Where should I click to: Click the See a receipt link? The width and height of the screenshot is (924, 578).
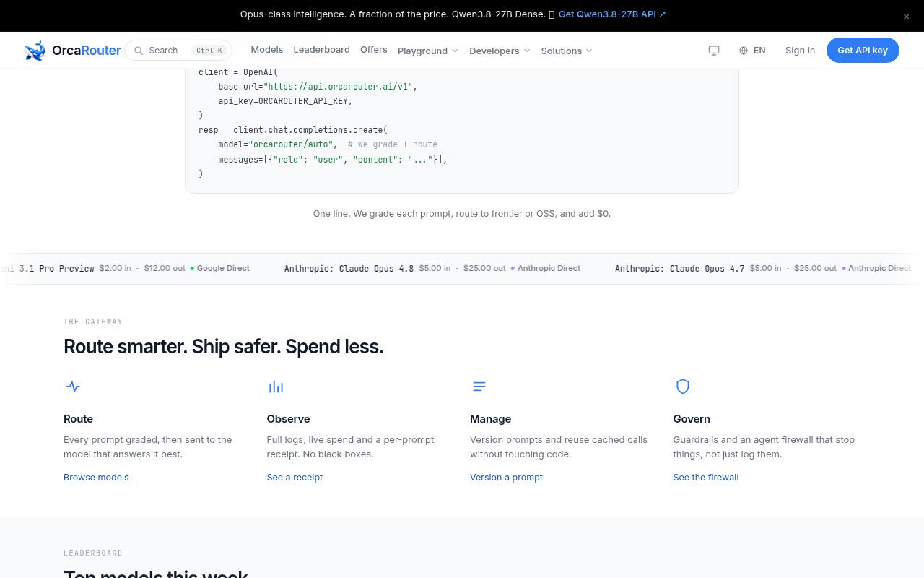coord(295,477)
